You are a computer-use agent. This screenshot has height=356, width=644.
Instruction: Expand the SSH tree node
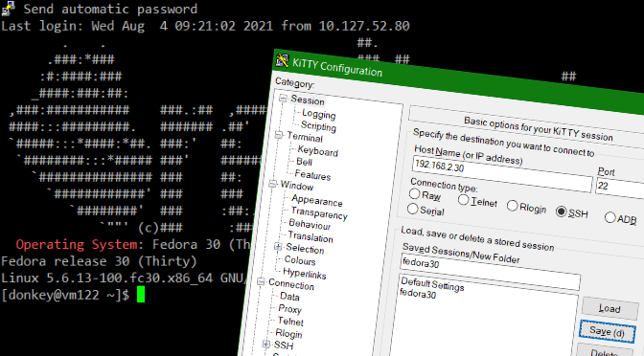click(266, 345)
